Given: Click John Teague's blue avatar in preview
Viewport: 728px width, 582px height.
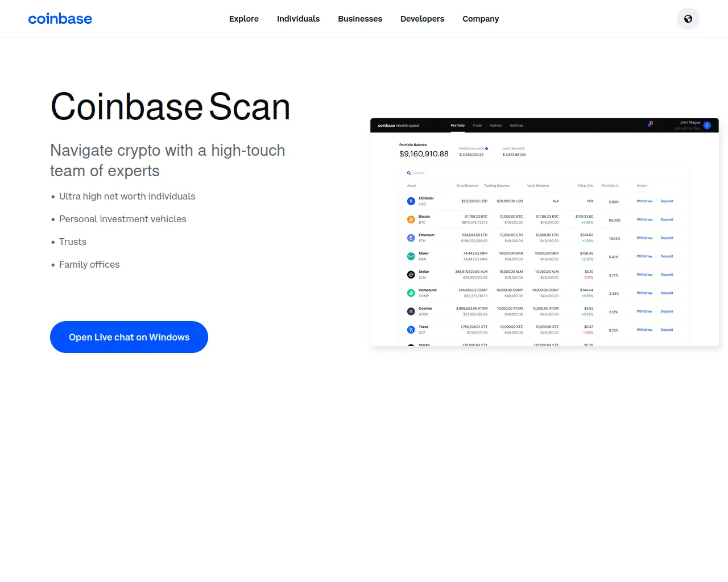Looking at the screenshot, I should (707, 126).
